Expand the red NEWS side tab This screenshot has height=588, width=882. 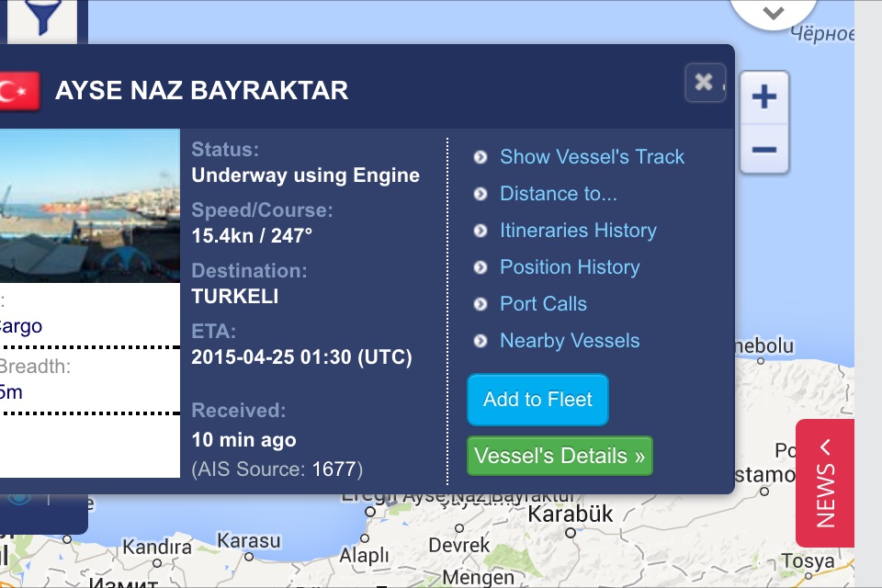pyautogui.click(x=825, y=483)
